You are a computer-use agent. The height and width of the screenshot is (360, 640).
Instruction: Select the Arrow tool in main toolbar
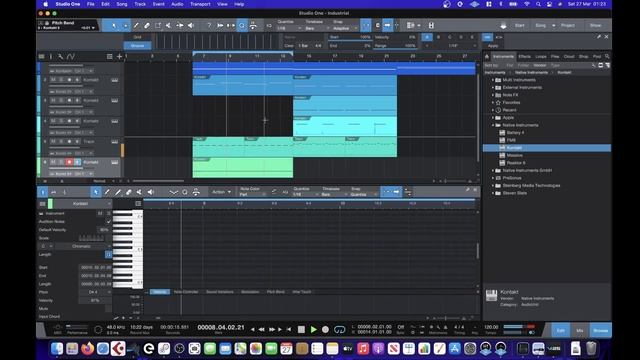[114, 25]
